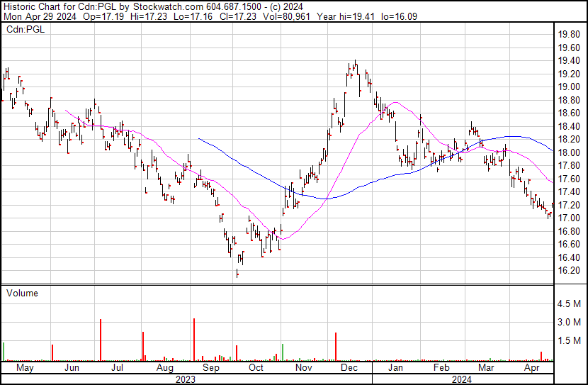Click the 17.40 price axis label
Image resolution: width=588 pixels, height=385 pixels.
pyautogui.click(x=569, y=192)
